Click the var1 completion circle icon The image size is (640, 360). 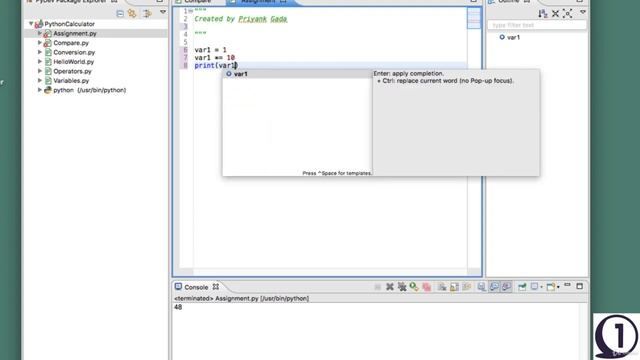click(229, 74)
